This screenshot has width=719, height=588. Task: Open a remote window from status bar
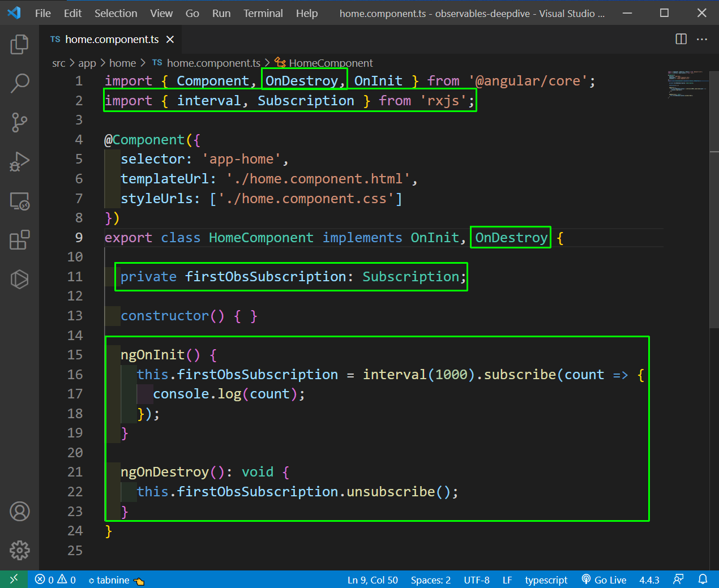(14, 580)
